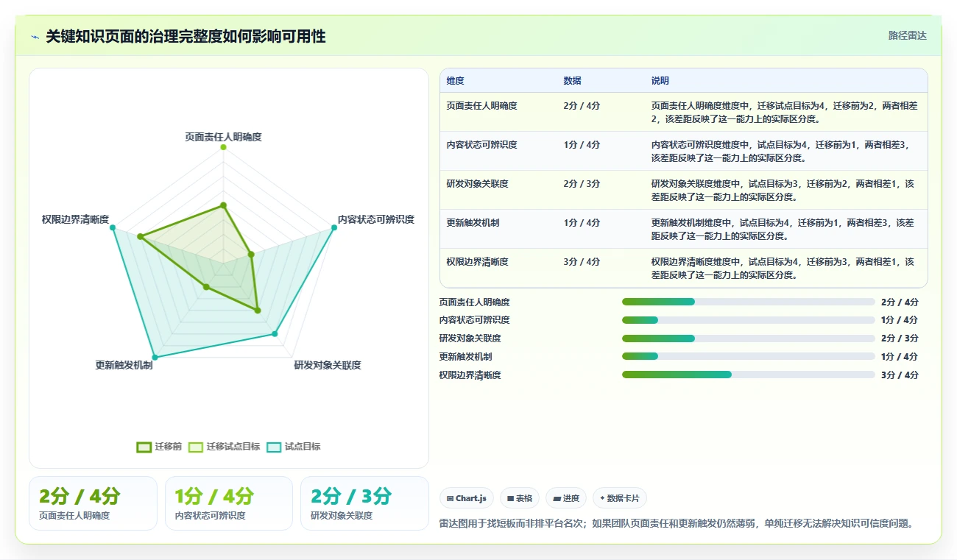Click the 试点目标 legend color box
957x560 pixels.
click(x=274, y=447)
